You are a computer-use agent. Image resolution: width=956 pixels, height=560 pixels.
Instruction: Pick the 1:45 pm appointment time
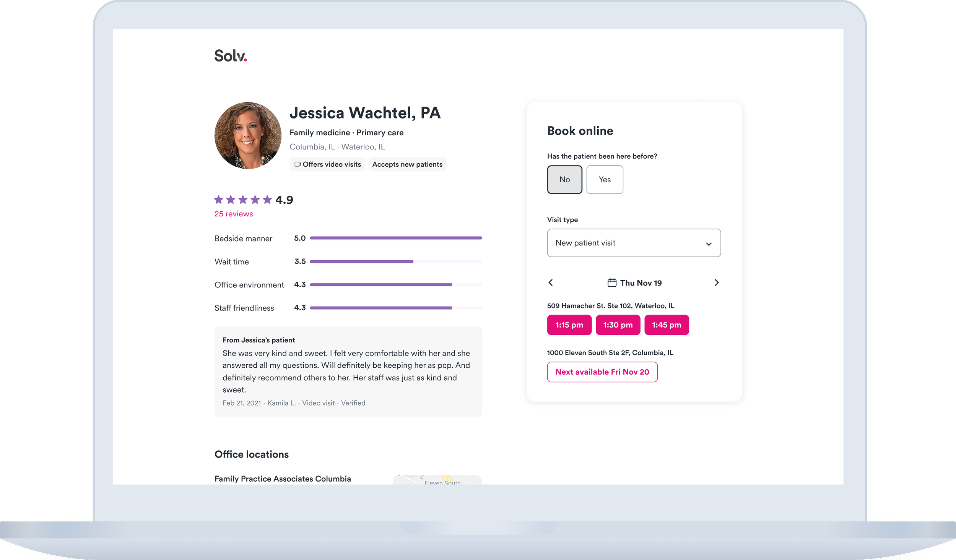click(666, 325)
